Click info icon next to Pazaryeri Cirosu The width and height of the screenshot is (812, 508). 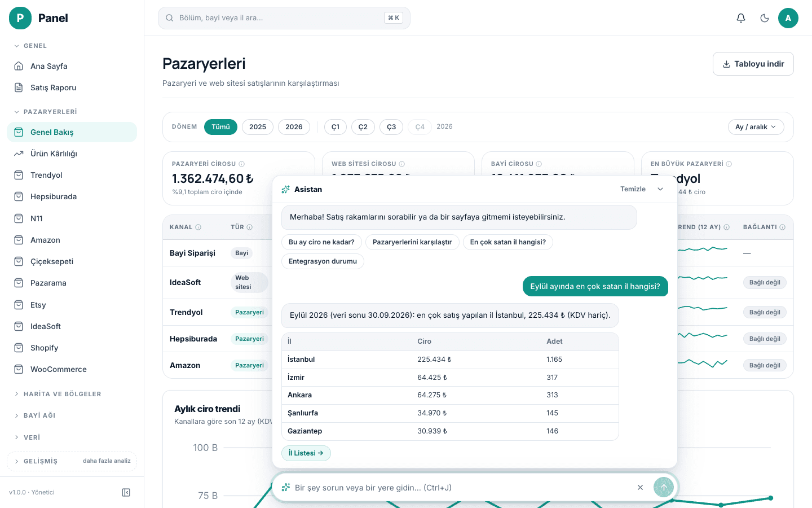pyautogui.click(x=241, y=164)
